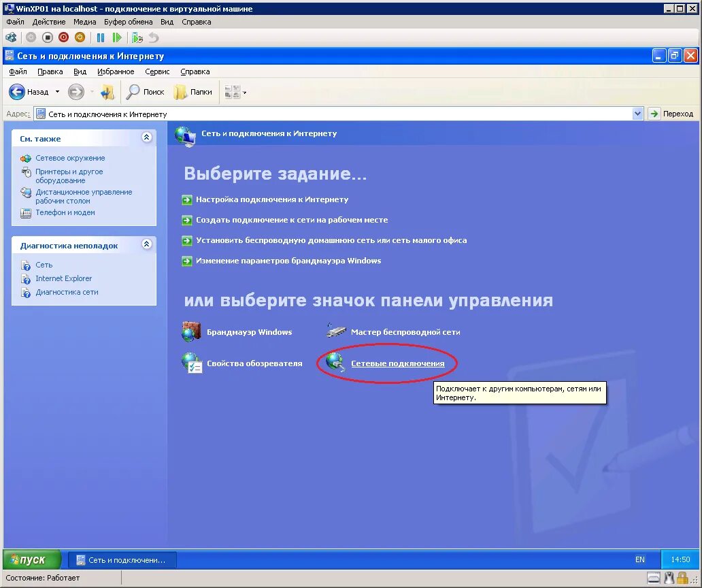Click the taskbar clock showing 14:50
This screenshot has height=588, width=702.
pyautogui.click(x=680, y=559)
